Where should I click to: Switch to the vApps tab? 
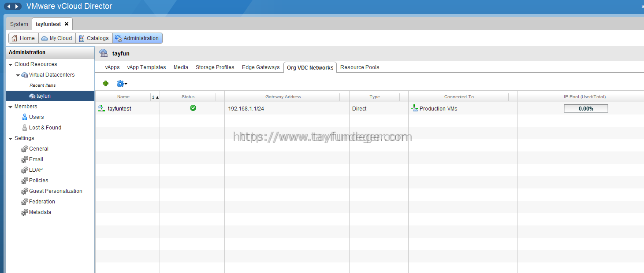112,67
